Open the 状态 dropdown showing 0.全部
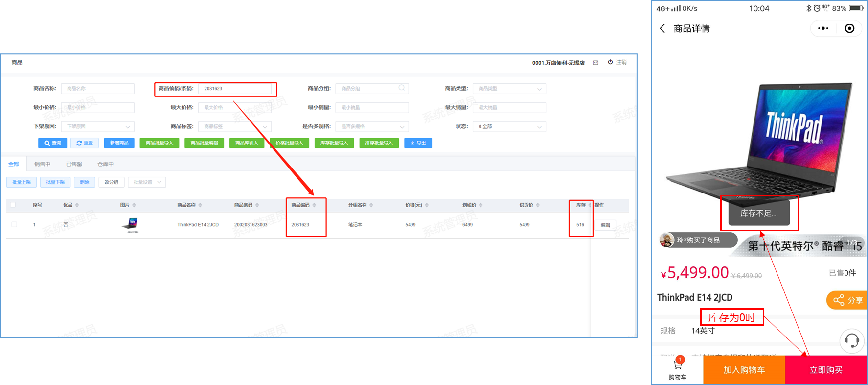 click(509, 126)
